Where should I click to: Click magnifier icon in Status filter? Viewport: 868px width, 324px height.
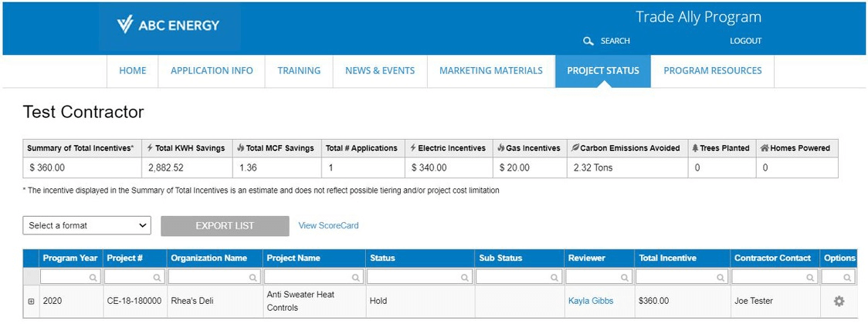[x=464, y=277]
